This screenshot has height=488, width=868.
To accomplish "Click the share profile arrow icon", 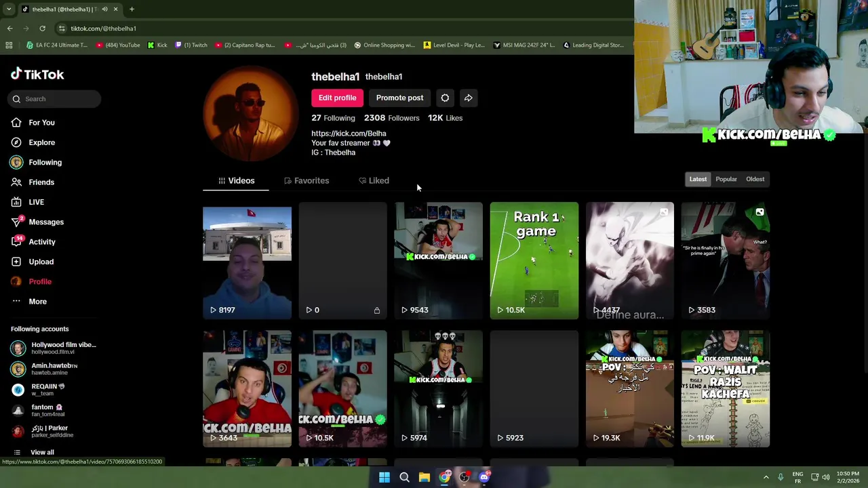I will coord(468,98).
